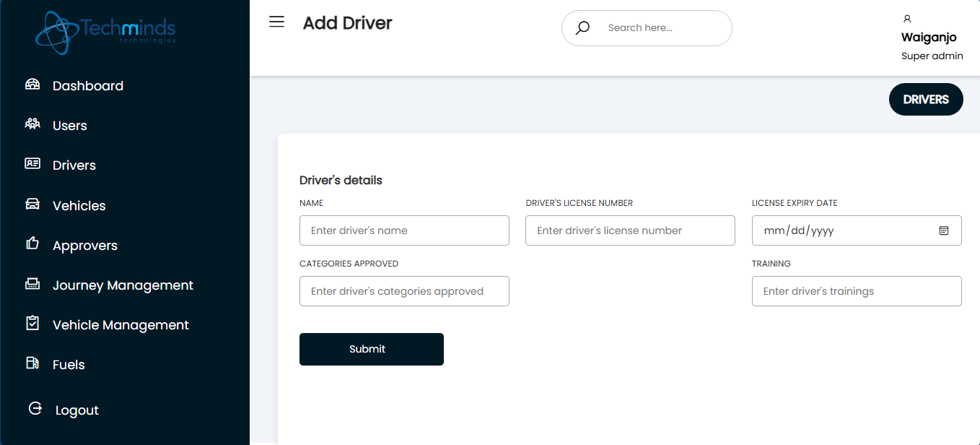980x445 pixels.
Task: Click the Driver's details heading
Action: click(341, 180)
